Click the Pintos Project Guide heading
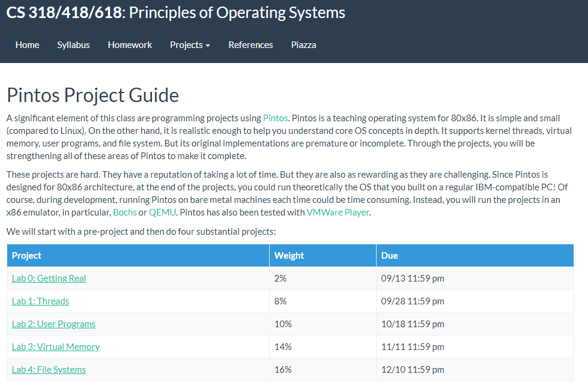The height and width of the screenshot is (386, 588). point(92,95)
